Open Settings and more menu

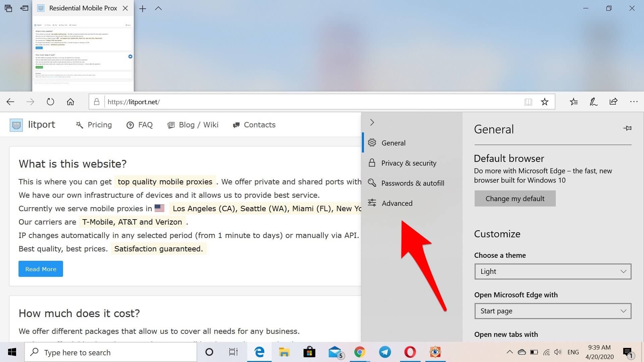[x=634, y=102]
